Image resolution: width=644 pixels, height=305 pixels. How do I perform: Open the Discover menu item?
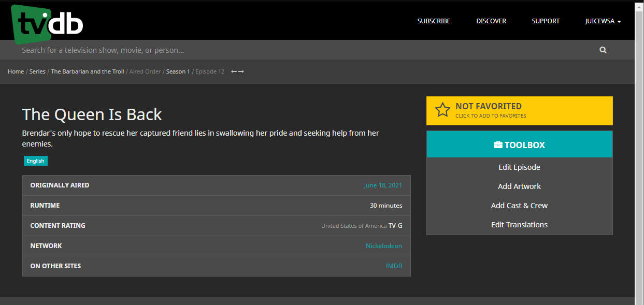click(491, 21)
